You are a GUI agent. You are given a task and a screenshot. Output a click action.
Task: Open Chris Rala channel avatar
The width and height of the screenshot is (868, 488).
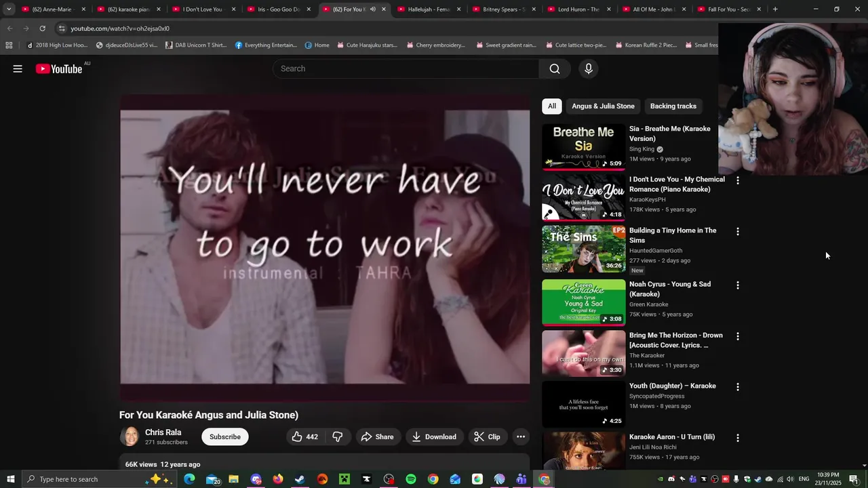(130, 436)
